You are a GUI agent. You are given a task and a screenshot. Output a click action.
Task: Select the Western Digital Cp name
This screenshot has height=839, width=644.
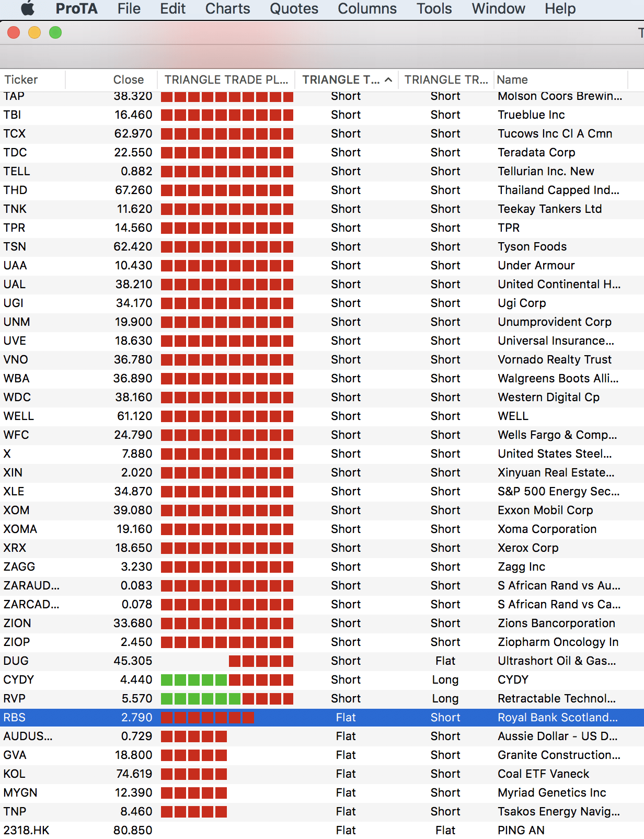coord(548,398)
